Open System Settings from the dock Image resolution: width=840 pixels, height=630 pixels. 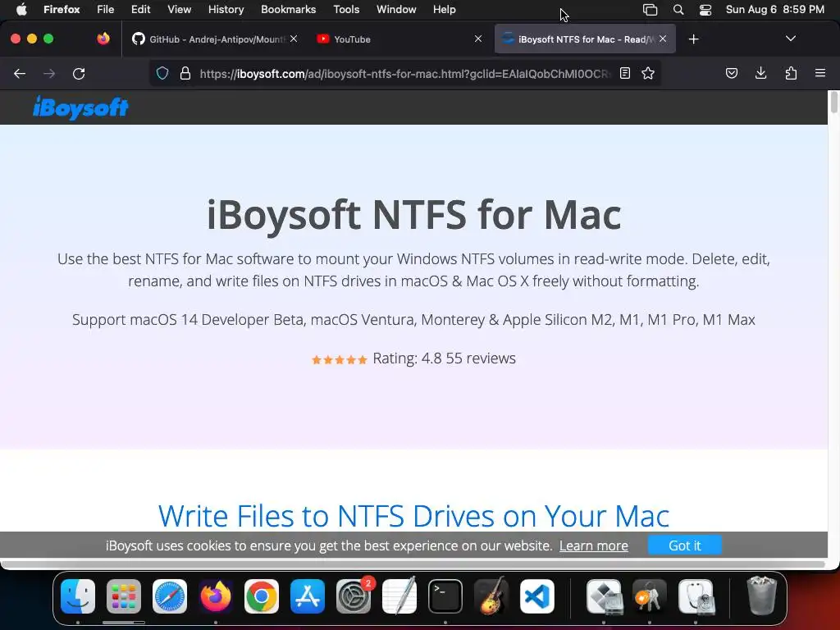(354, 596)
